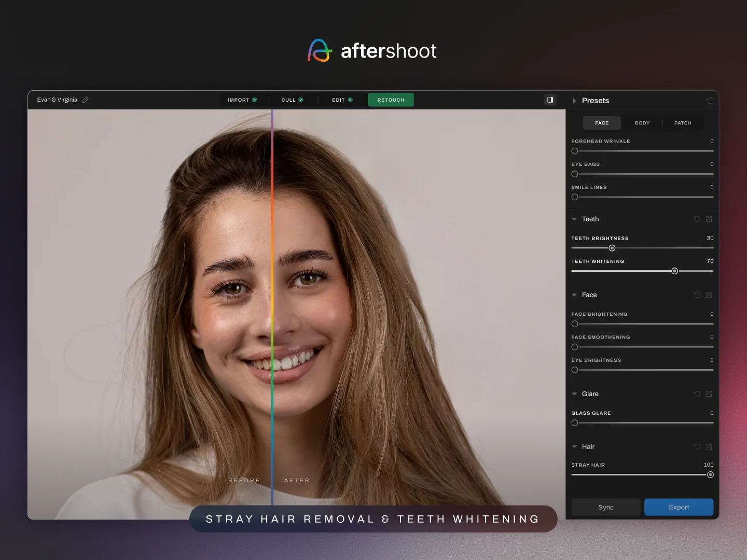Viewport: 747px width, 560px height.
Task: Collapse the Teeth section
Action: pyautogui.click(x=574, y=219)
